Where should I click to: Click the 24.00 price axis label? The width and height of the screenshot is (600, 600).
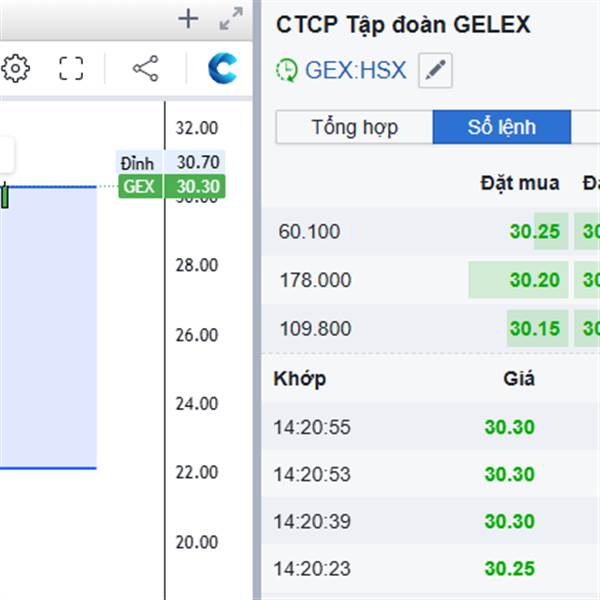coord(197,404)
